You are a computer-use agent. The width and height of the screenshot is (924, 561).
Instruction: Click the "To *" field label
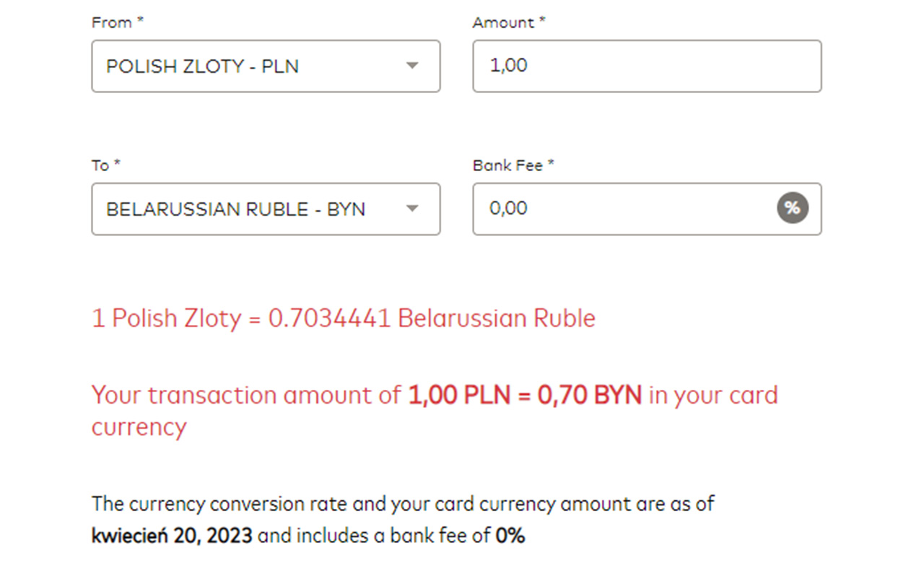click(105, 165)
